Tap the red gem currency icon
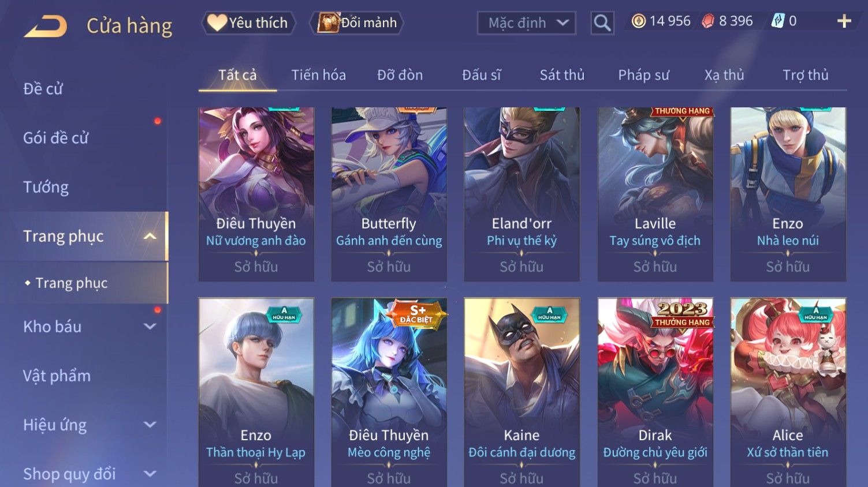 (708, 21)
